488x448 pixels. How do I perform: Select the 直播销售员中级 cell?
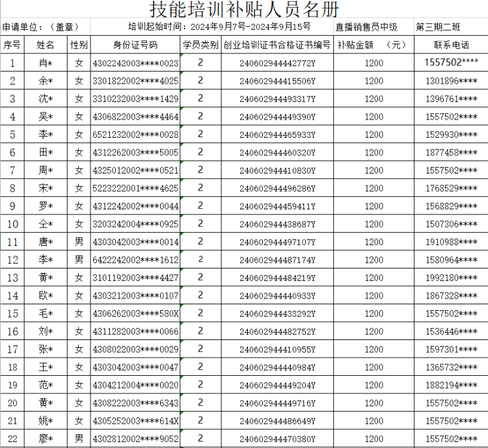coord(366,27)
